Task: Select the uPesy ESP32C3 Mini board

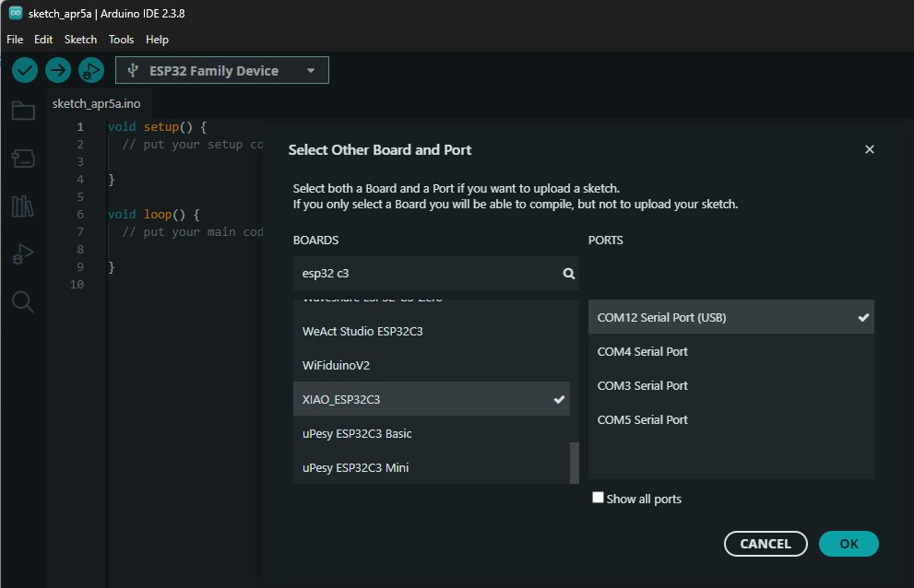Action: 432,467
